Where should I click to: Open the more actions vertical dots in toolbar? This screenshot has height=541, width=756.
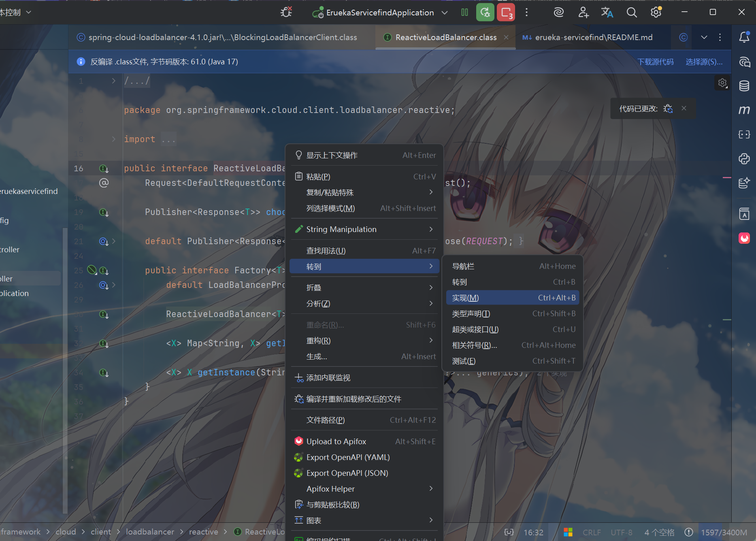click(x=526, y=12)
